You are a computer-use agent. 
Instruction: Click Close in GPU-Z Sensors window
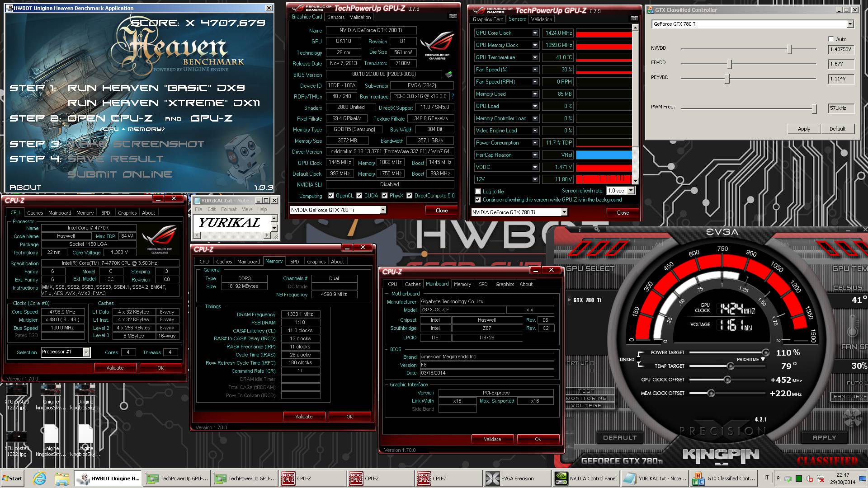[623, 213]
